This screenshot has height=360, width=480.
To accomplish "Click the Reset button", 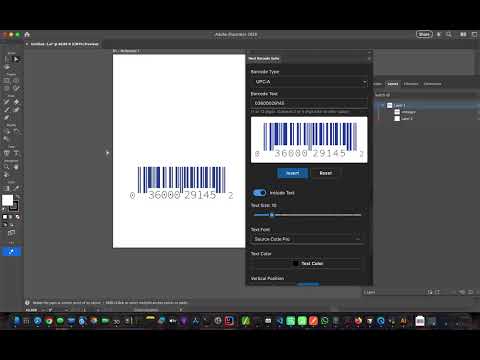I will click(325, 173).
